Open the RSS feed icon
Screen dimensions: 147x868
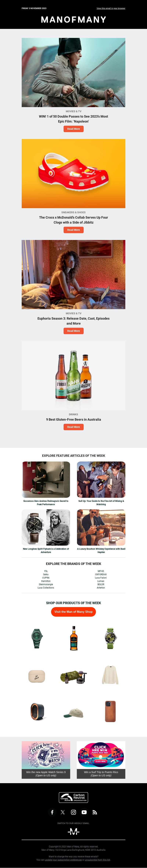pos(95,812)
